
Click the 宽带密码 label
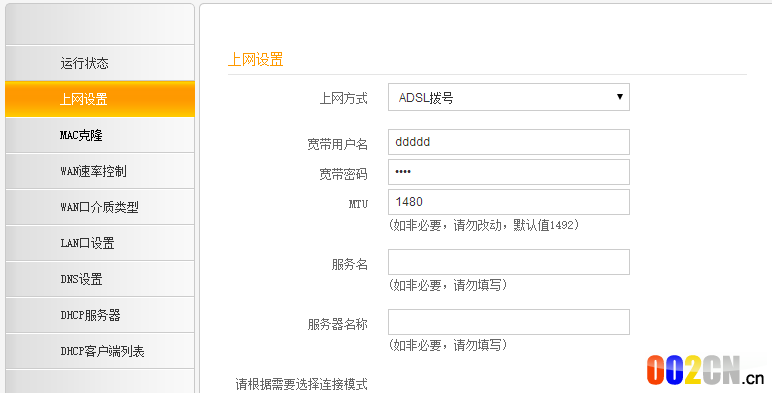(344, 174)
